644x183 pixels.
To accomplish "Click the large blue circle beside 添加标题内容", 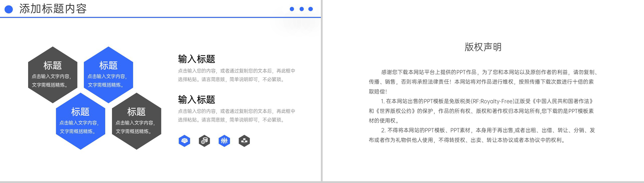I will 9,9.
